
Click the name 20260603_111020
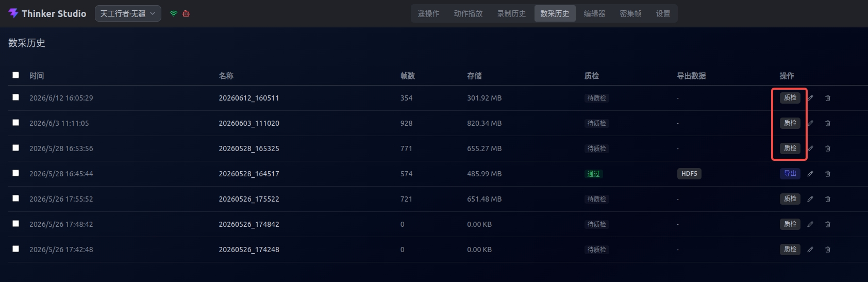249,123
